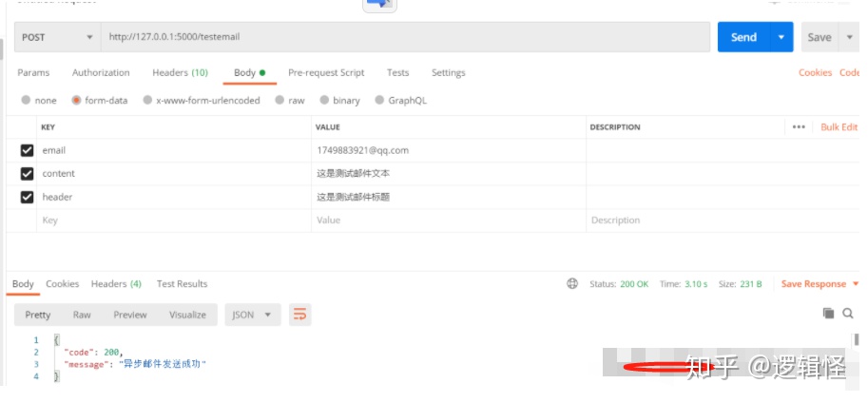Screen dimensions: 868x403
Task: Open the Test Results tab
Action: pos(183,284)
